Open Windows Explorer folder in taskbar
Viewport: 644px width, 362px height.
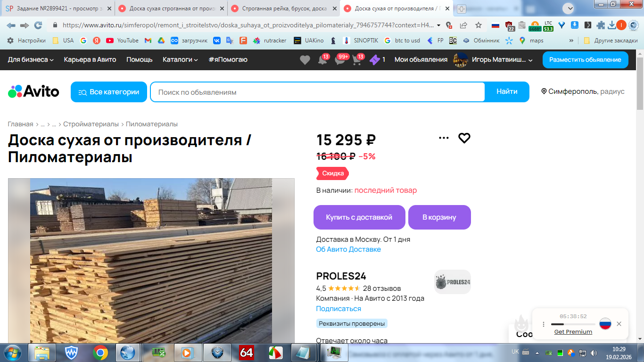(x=42, y=352)
